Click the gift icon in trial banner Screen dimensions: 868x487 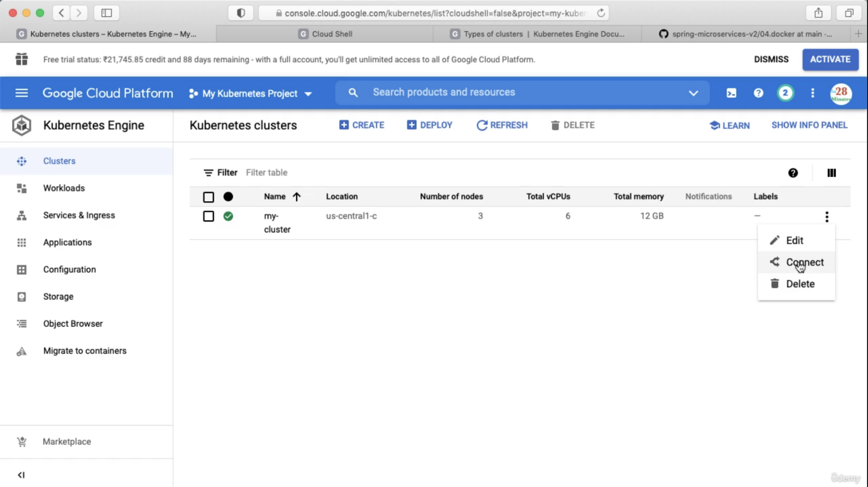click(x=21, y=59)
